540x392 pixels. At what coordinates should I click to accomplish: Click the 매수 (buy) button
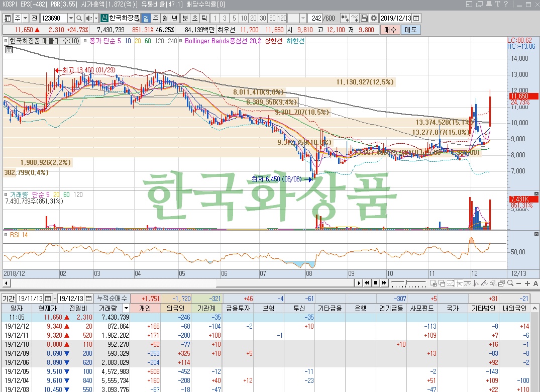click(390, 30)
